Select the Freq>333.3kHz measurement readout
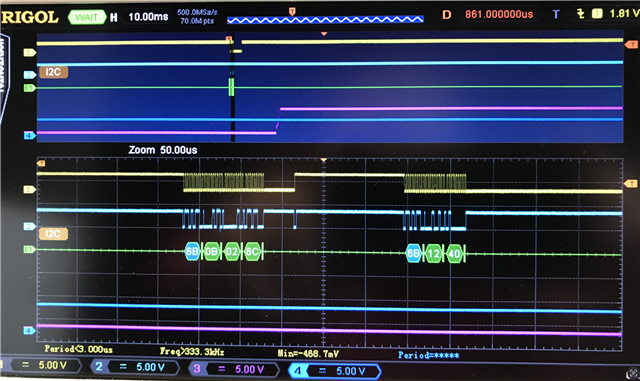The width and height of the screenshot is (640, 381). click(x=192, y=351)
